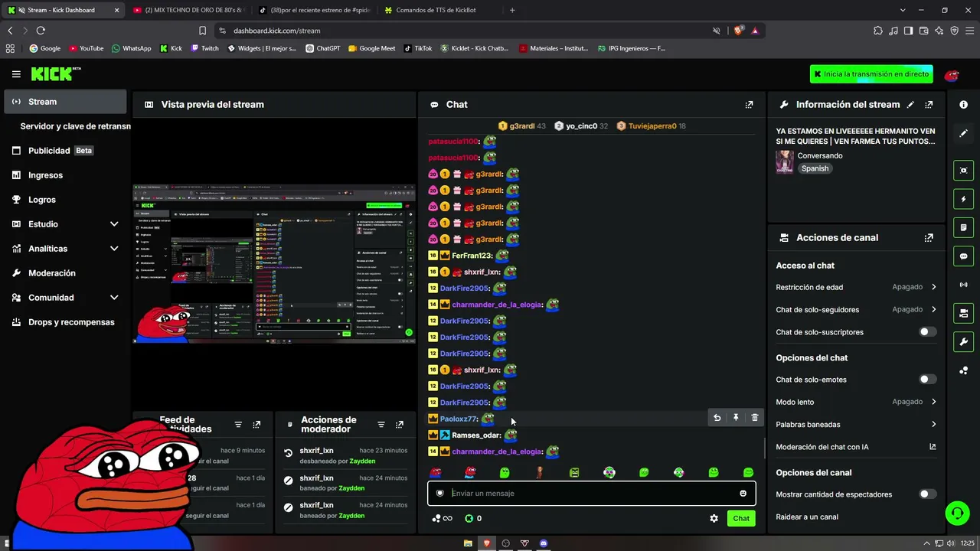Click username charmander_de_la_elogia in last chat row
The image size is (980, 551).
click(497, 452)
